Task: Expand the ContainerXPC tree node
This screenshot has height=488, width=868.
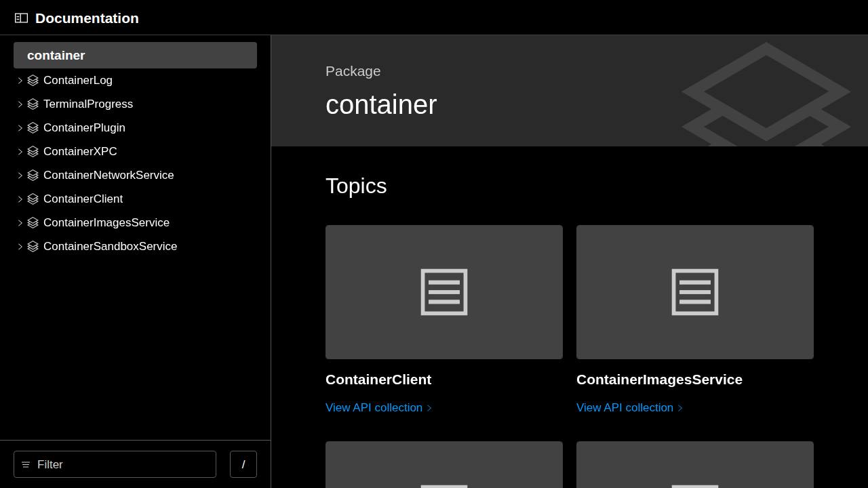Action: (20, 151)
